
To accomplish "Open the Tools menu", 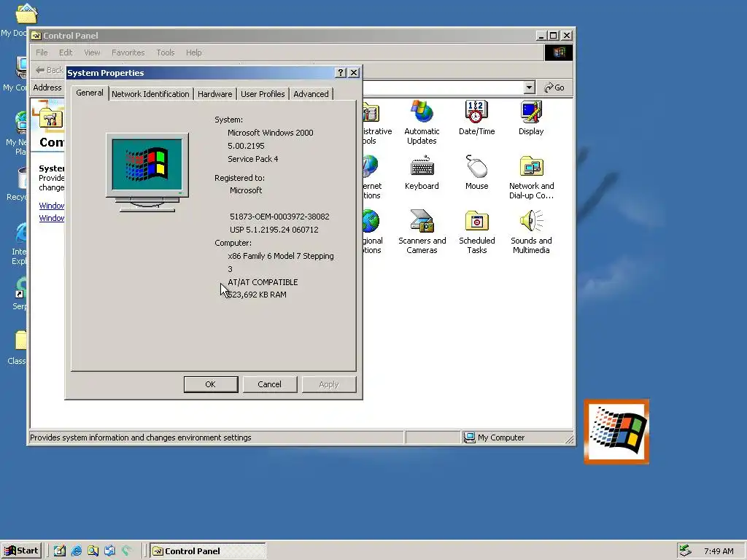I will [166, 52].
